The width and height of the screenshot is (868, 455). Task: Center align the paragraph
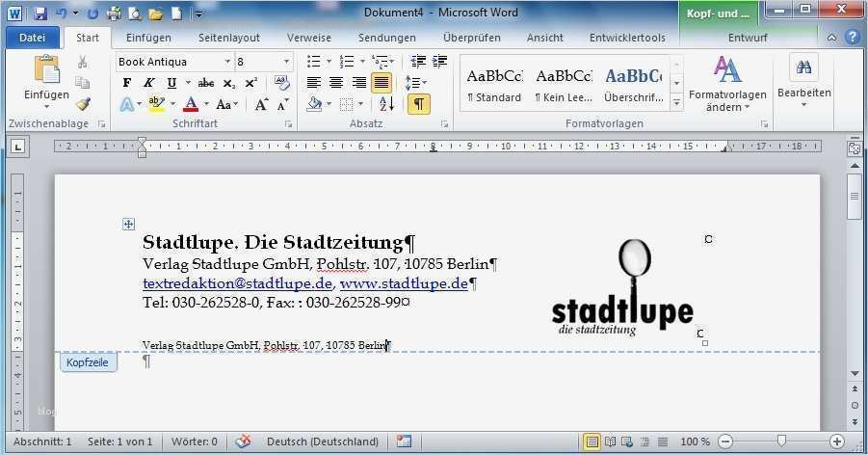[x=336, y=83]
